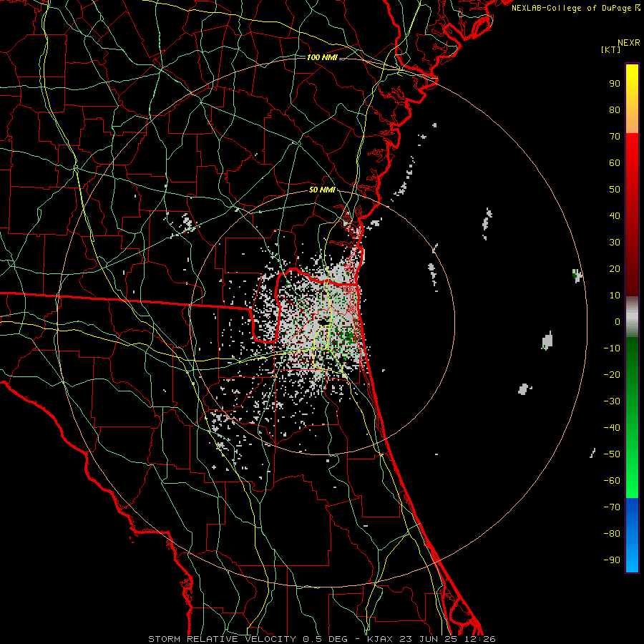Click the [KT] units label

(x=611, y=49)
